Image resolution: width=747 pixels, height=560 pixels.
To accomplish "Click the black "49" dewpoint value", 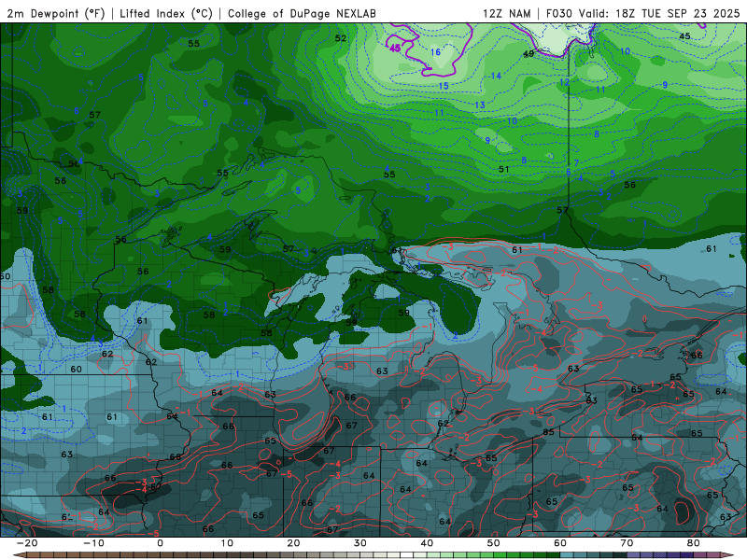I will [x=529, y=54].
